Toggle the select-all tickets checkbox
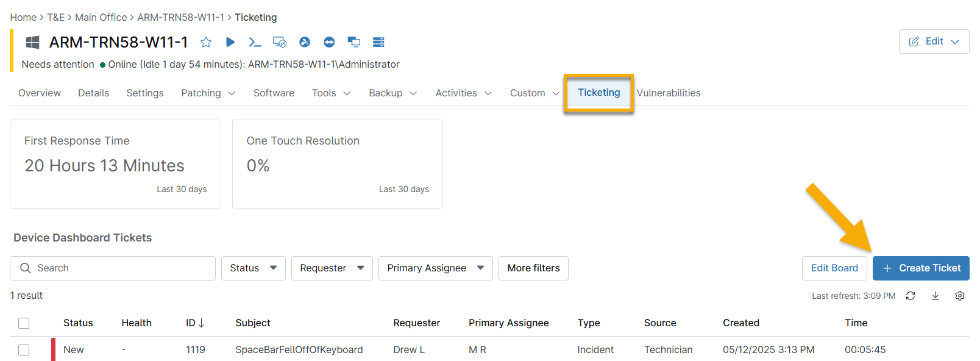This screenshot has height=361, width=980. coord(24,323)
